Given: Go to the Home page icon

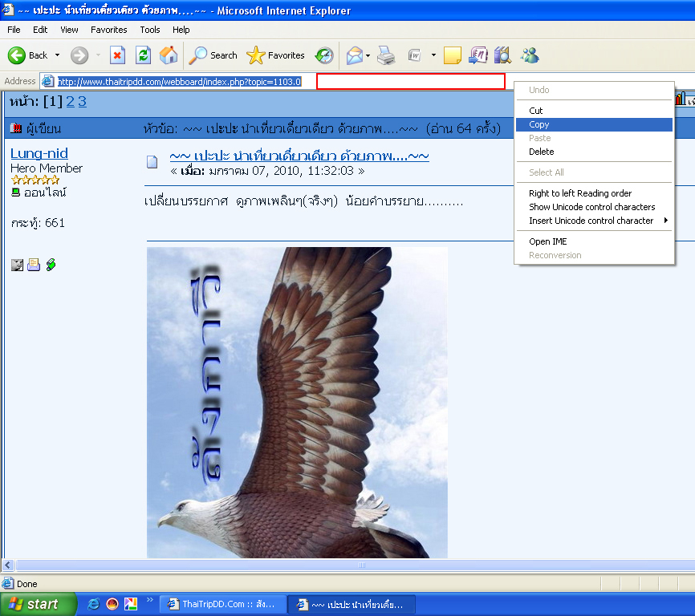Looking at the screenshot, I should 169,55.
